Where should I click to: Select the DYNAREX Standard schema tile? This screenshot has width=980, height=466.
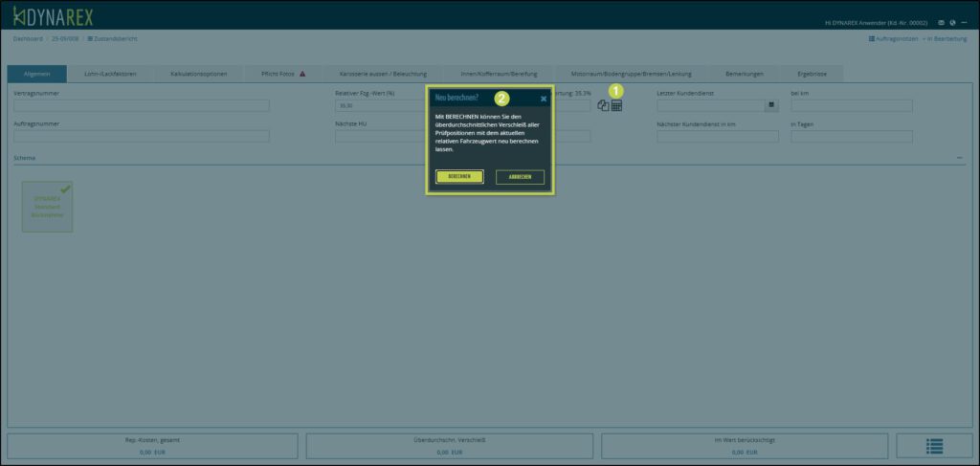click(47, 207)
